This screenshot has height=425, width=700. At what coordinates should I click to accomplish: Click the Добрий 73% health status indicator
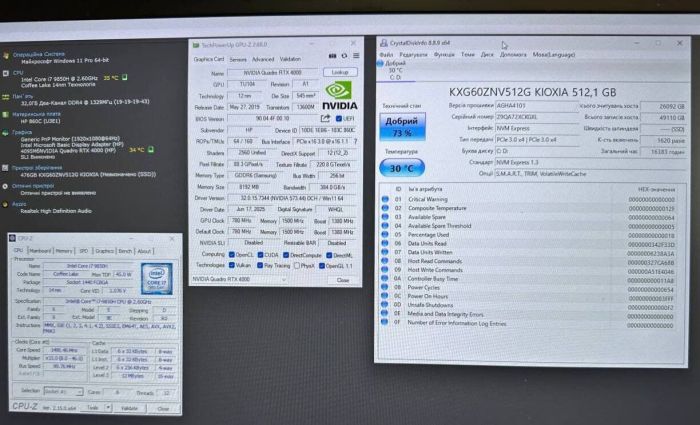pyautogui.click(x=402, y=126)
